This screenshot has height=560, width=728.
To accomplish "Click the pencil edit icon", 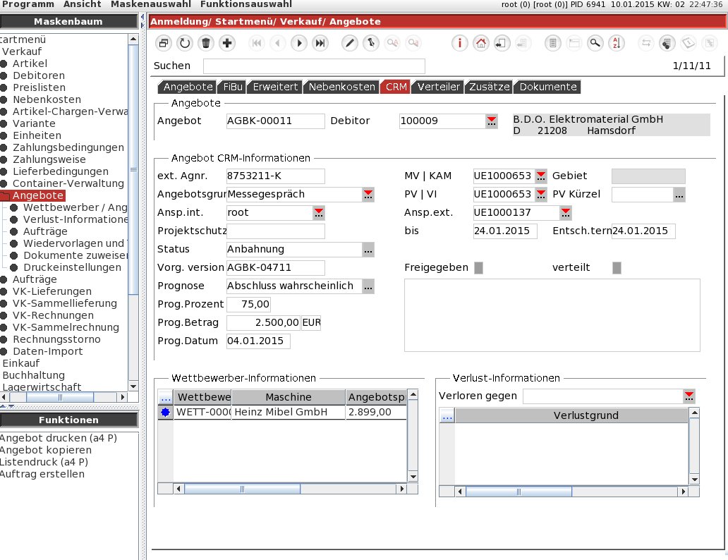I will point(349,43).
